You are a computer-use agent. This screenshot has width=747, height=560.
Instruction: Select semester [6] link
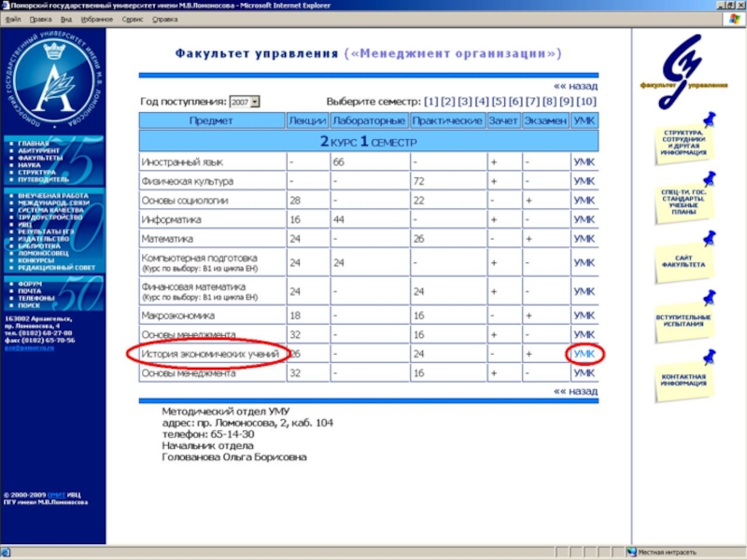click(x=515, y=102)
